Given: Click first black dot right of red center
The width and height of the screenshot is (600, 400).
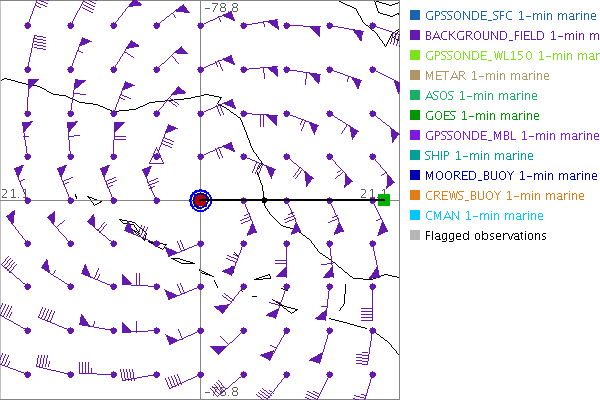Looking at the screenshot, I should [264, 200].
